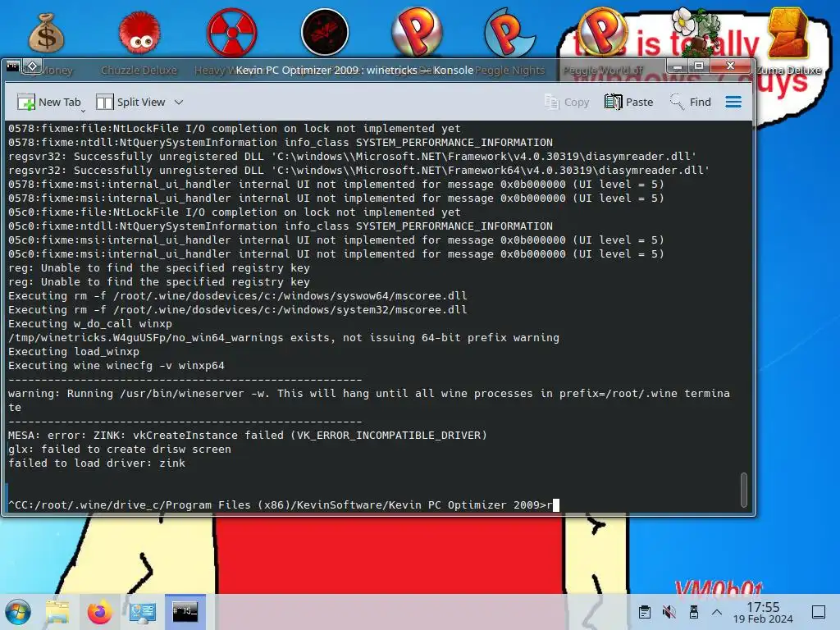
Task: Click 'Executing wine winecfg -v winxp64' line
Action: [x=116, y=365]
